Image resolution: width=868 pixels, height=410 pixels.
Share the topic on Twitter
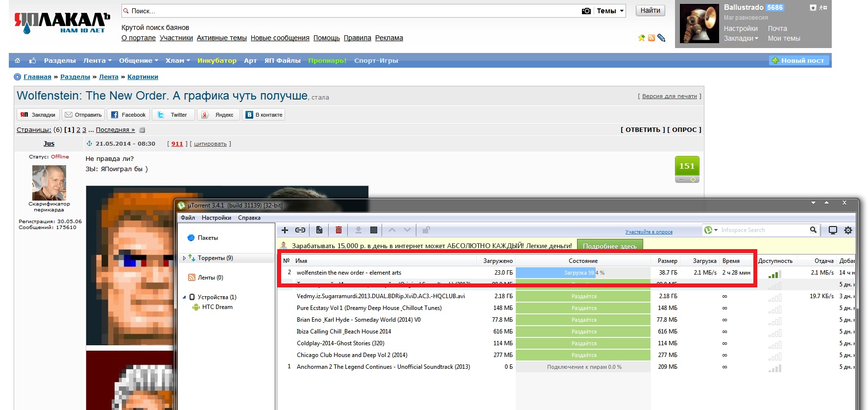(173, 115)
